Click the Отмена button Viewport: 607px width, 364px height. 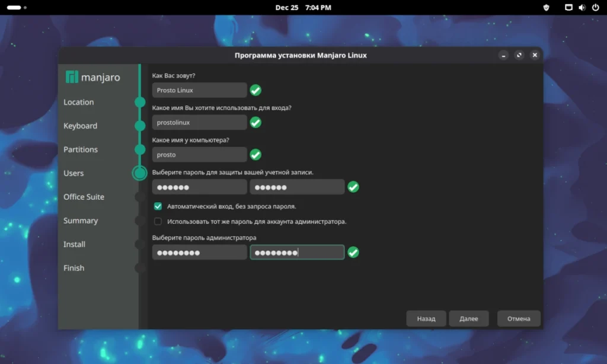[x=519, y=319]
